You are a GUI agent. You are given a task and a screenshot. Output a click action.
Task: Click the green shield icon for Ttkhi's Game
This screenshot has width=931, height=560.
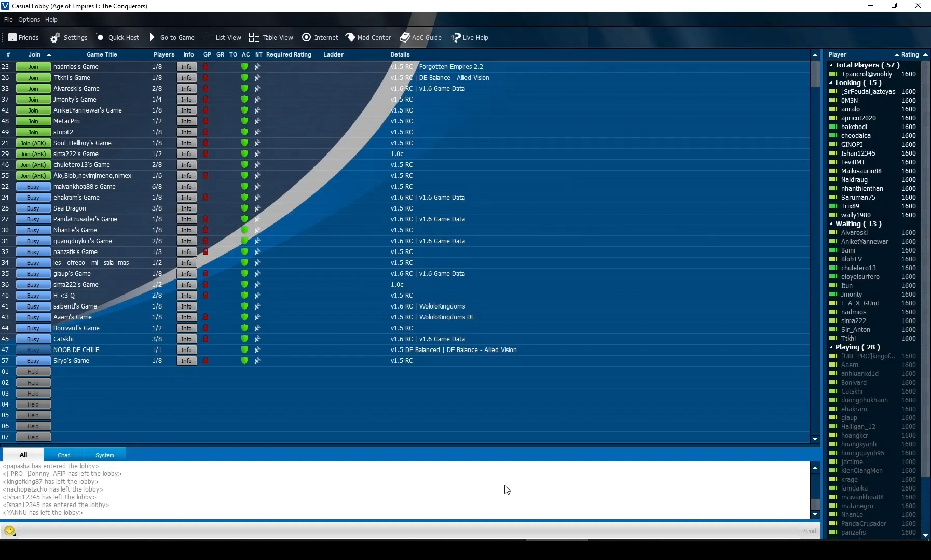[x=244, y=77]
